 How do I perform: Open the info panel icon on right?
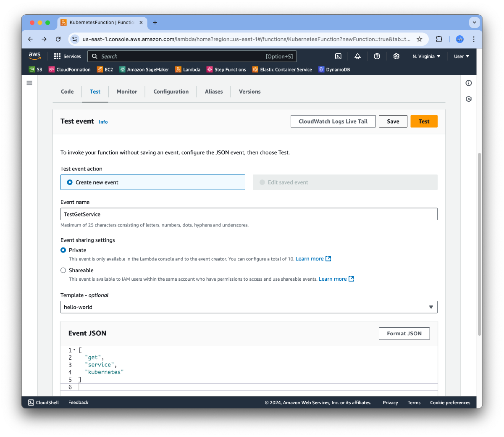tap(469, 83)
